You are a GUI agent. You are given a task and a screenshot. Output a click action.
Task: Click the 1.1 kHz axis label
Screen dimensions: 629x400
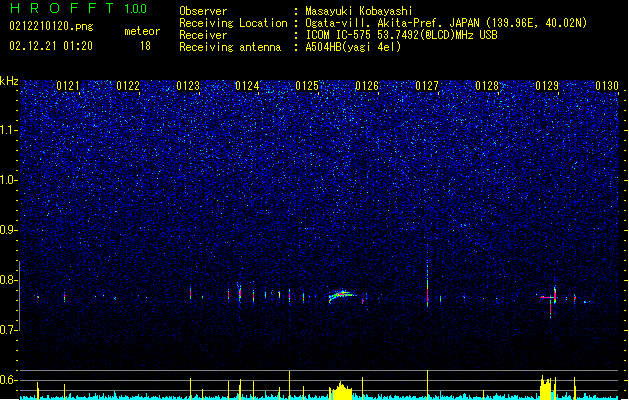click(x=9, y=130)
